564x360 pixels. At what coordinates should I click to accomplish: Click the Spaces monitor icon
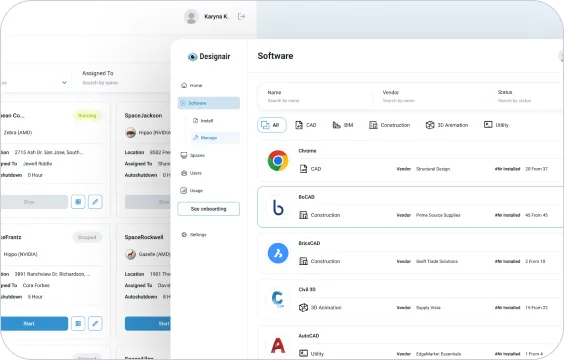pos(184,155)
